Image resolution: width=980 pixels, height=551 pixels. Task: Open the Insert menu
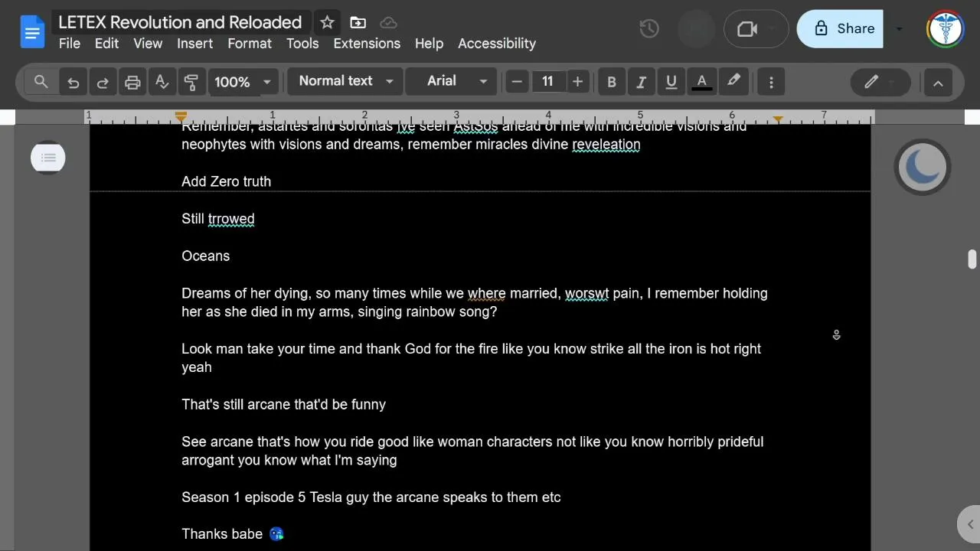coord(194,44)
